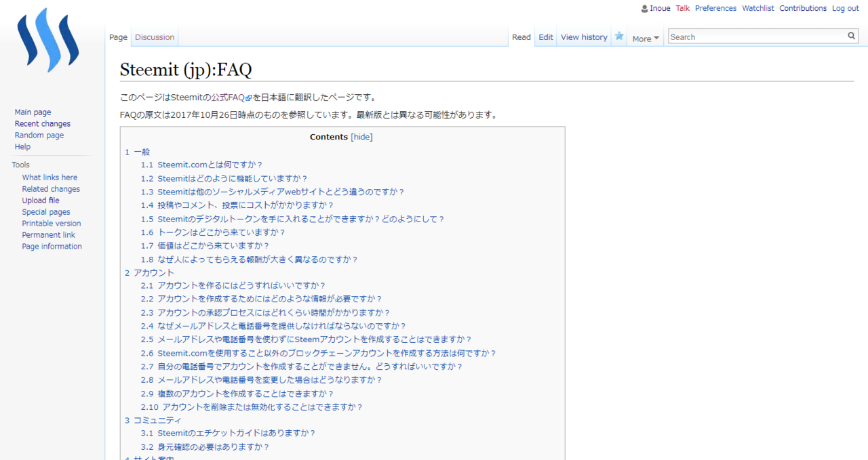Open the Discussion tab
868x460 pixels.
[155, 37]
